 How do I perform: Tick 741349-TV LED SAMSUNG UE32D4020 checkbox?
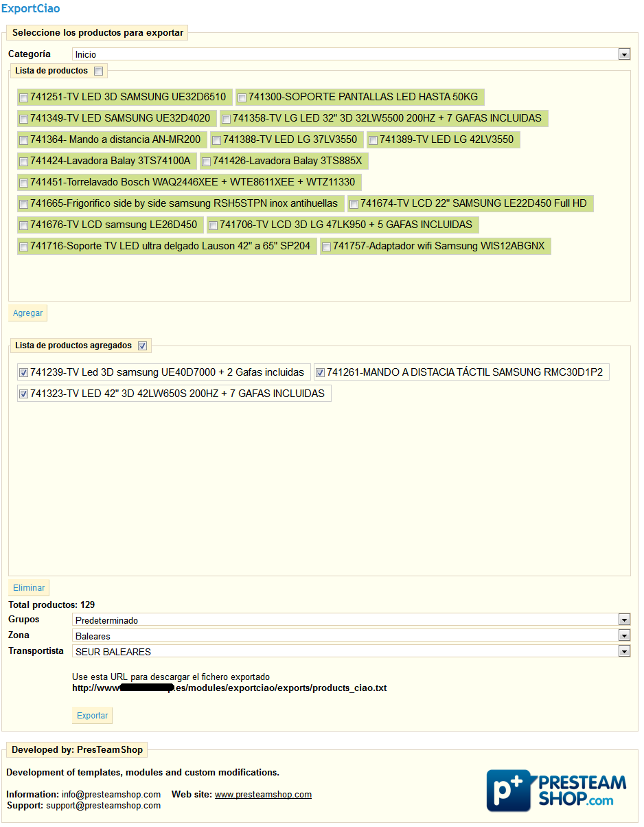click(24, 119)
